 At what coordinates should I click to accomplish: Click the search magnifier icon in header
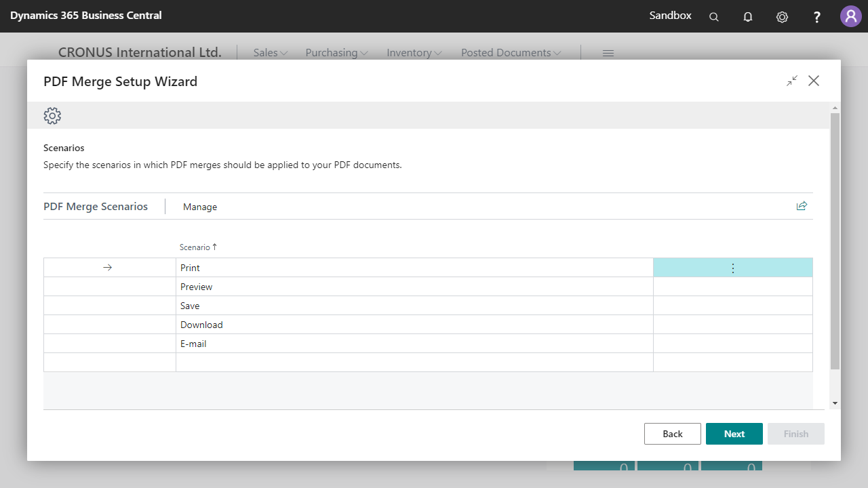click(714, 17)
